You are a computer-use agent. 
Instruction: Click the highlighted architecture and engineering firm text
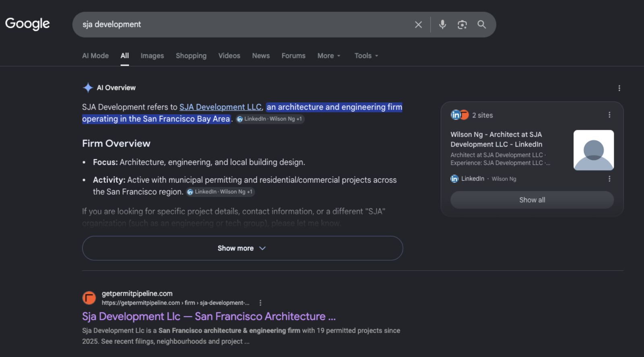[242, 113]
